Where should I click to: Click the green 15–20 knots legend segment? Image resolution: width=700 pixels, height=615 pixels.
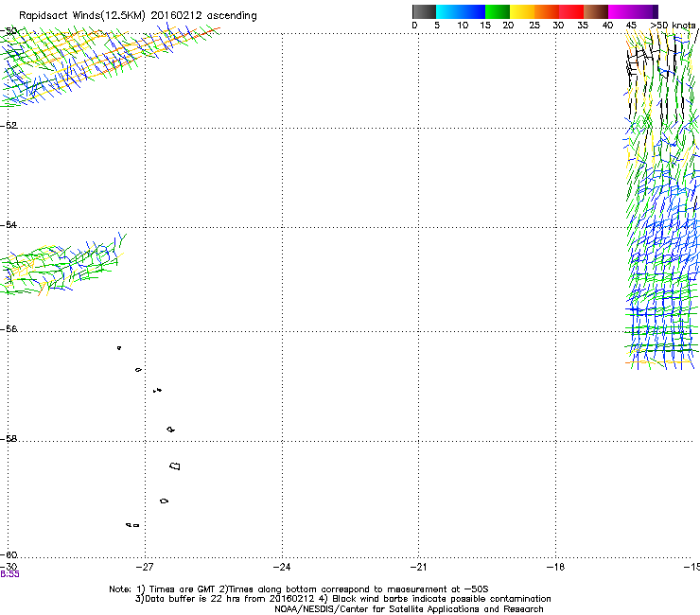tap(498, 11)
